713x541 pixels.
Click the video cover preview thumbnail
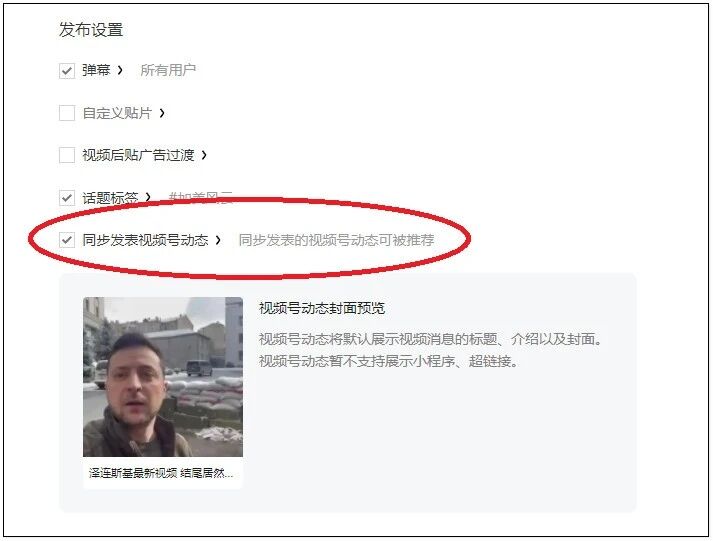click(163, 377)
